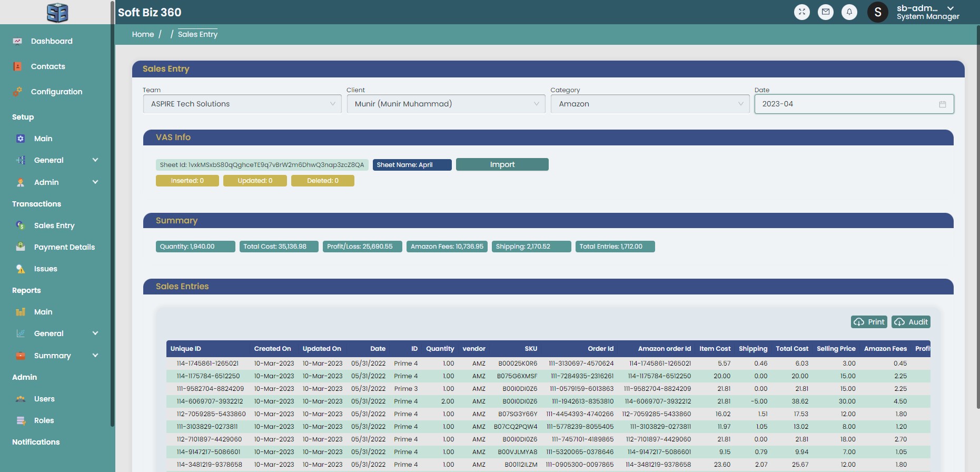The image size is (980, 472).
Task: Click the Audit button
Action: (x=911, y=322)
